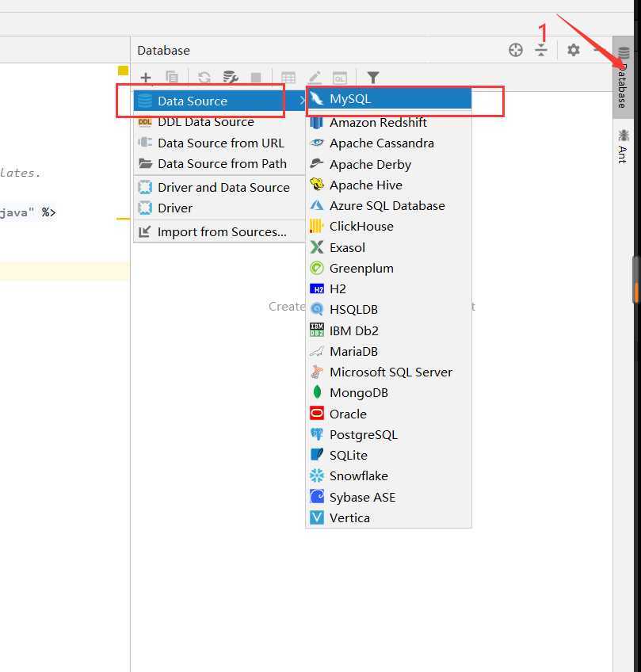
Task: Choose DDL Data Source menu item
Action: [219, 122]
